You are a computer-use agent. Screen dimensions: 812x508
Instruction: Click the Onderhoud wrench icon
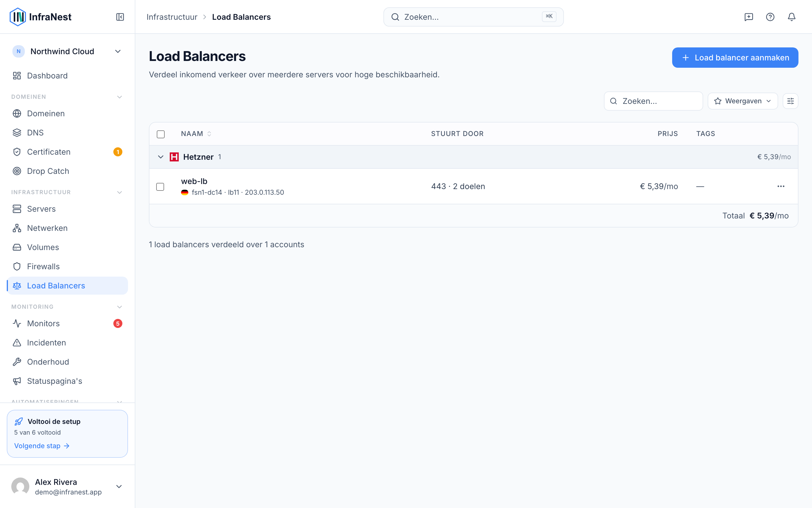(17, 362)
